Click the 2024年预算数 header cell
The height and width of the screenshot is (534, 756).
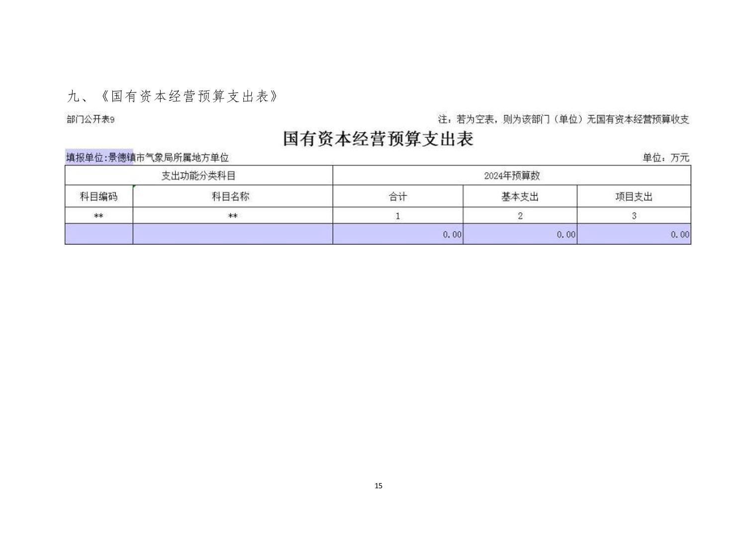click(x=511, y=176)
